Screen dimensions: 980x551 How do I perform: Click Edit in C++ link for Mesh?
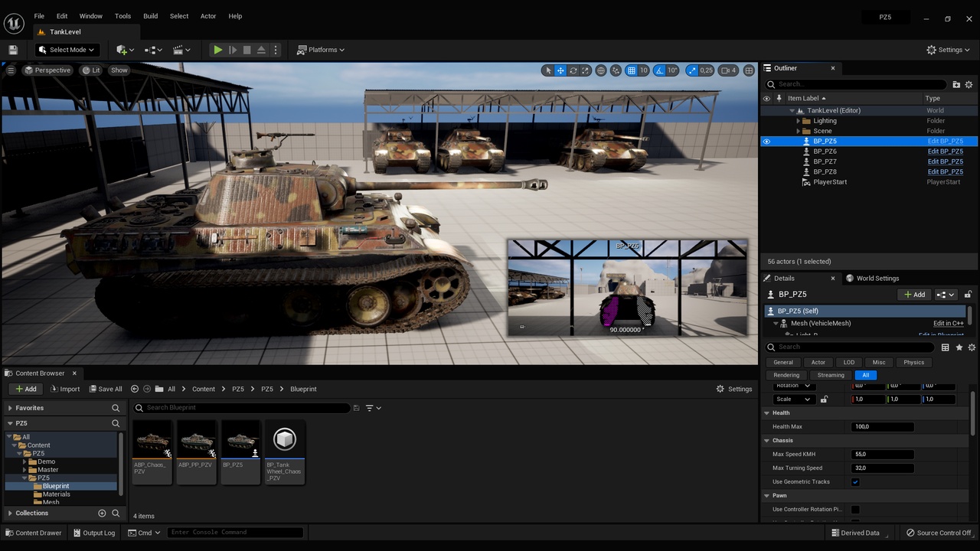[948, 324]
